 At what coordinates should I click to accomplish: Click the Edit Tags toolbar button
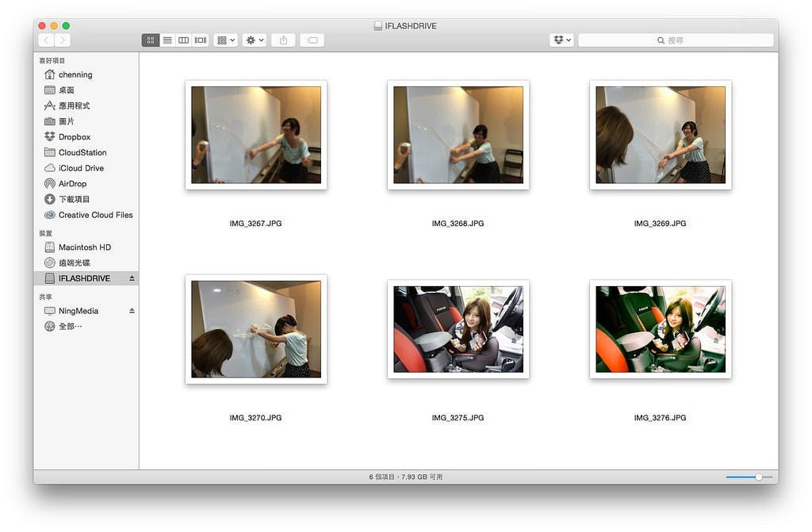tap(312, 40)
